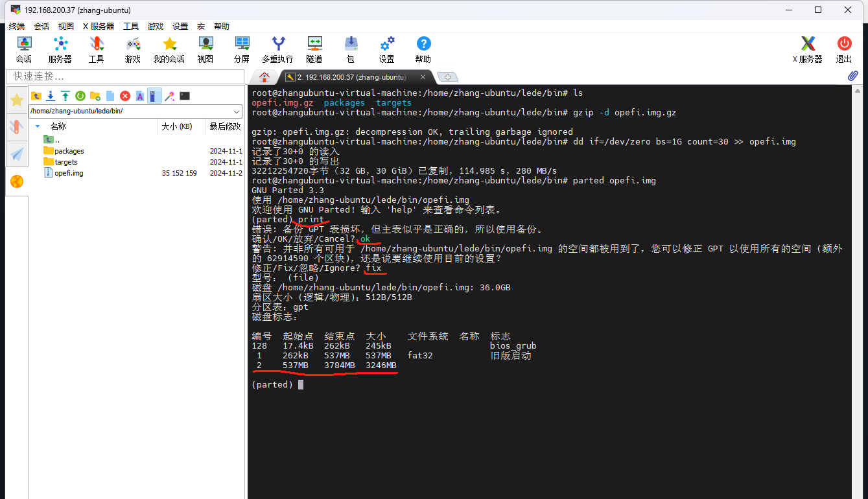868x499 pixels.
Task: Click the 包 (Packages) toolbar button
Action: point(351,49)
